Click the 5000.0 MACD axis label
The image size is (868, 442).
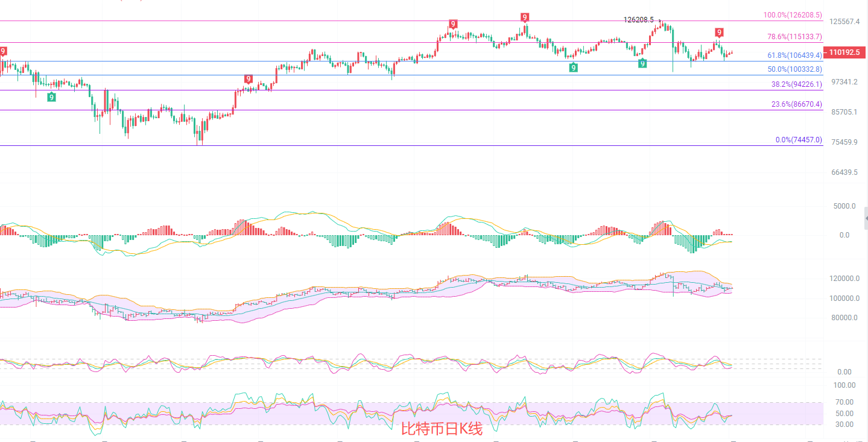[x=844, y=206]
